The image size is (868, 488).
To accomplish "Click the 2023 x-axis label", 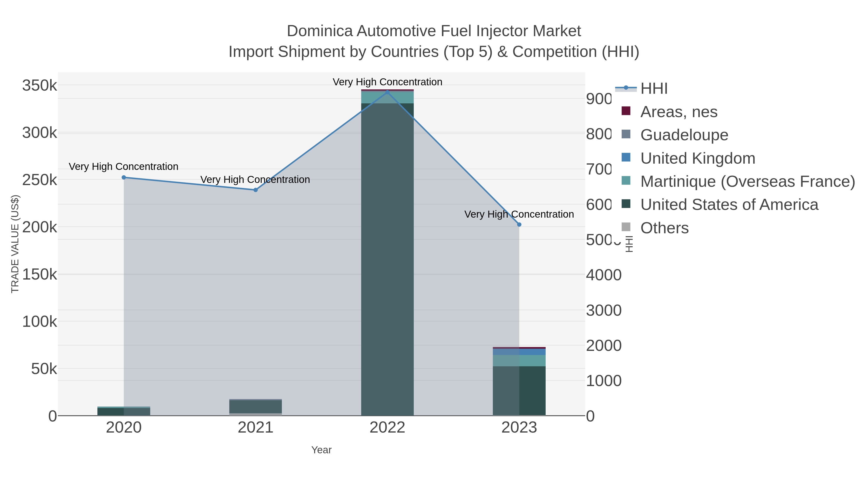I will click(x=519, y=428).
